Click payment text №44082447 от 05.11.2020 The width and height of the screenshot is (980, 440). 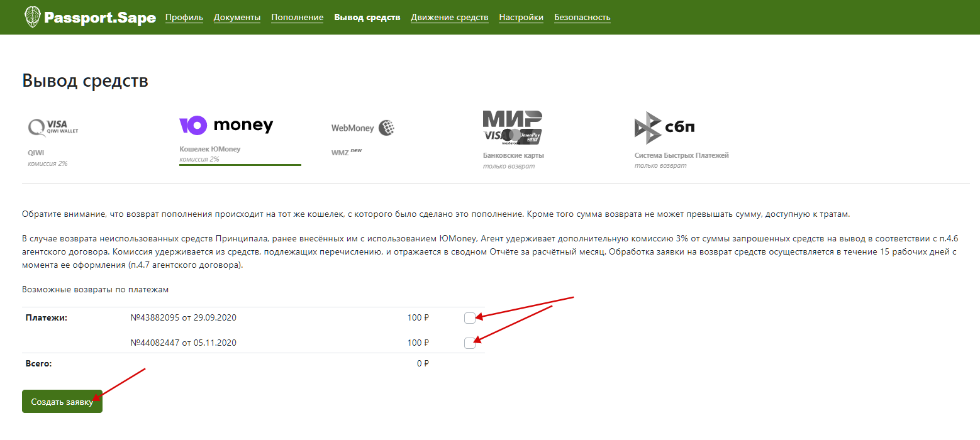coord(183,343)
